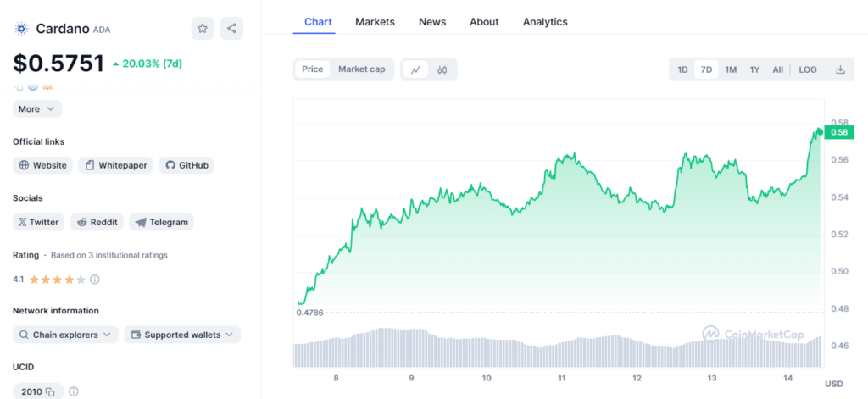868x399 pixels.
Task: Click the volume bars below the chart
Action: coord(558,348)
